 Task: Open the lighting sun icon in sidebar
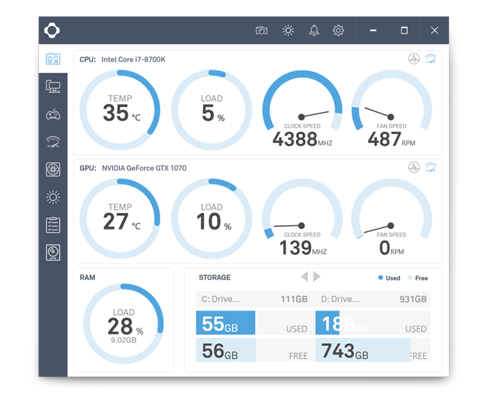pos(53,197)
